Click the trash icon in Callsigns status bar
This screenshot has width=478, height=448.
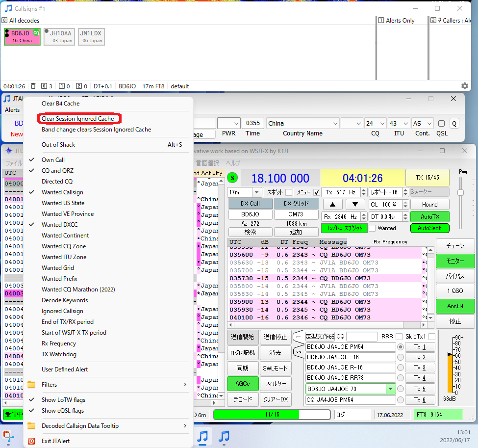click(x=33, y=86)
